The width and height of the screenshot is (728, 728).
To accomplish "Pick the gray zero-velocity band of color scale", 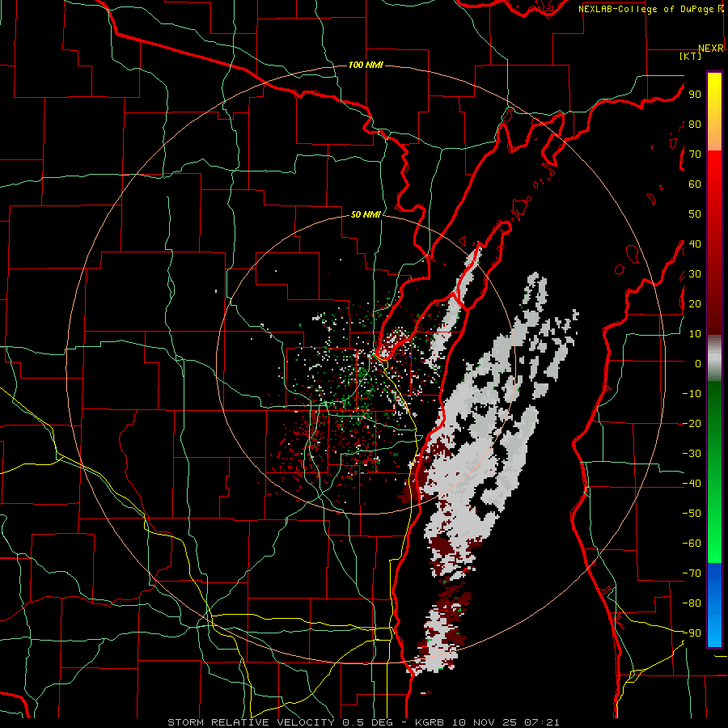I will pos(714,358).
